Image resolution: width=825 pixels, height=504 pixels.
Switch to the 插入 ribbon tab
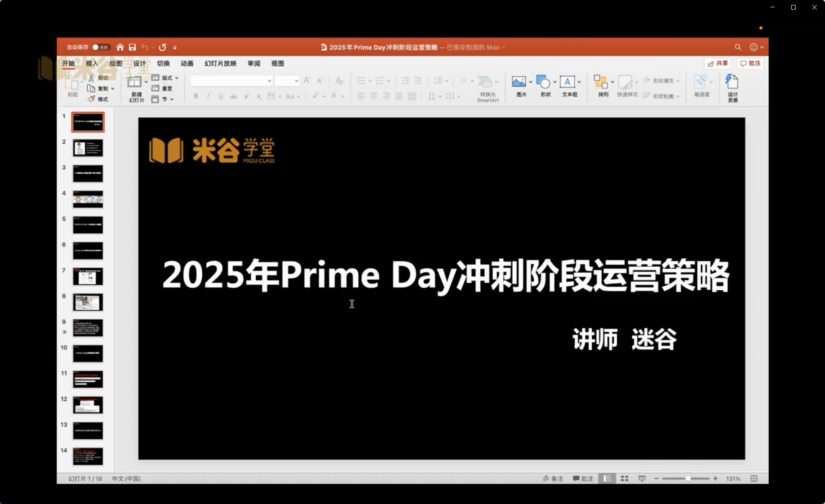pyautogui.click(x=91, y=63)
